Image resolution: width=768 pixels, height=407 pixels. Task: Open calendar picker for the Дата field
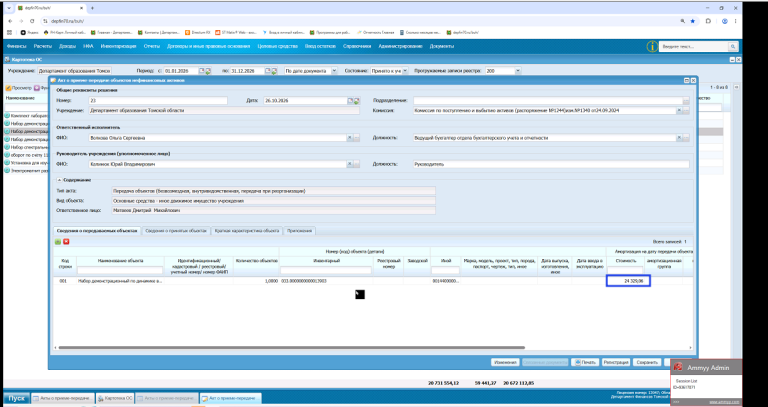350,100
